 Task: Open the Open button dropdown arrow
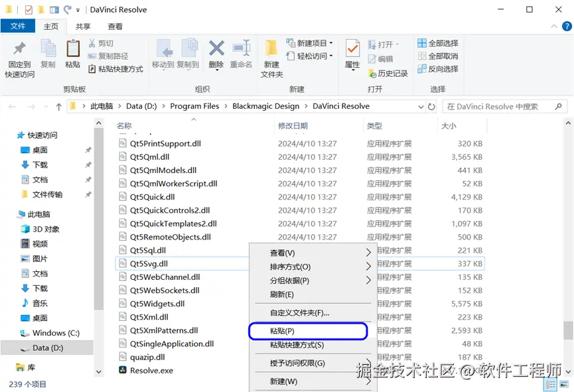pos(397,44)
